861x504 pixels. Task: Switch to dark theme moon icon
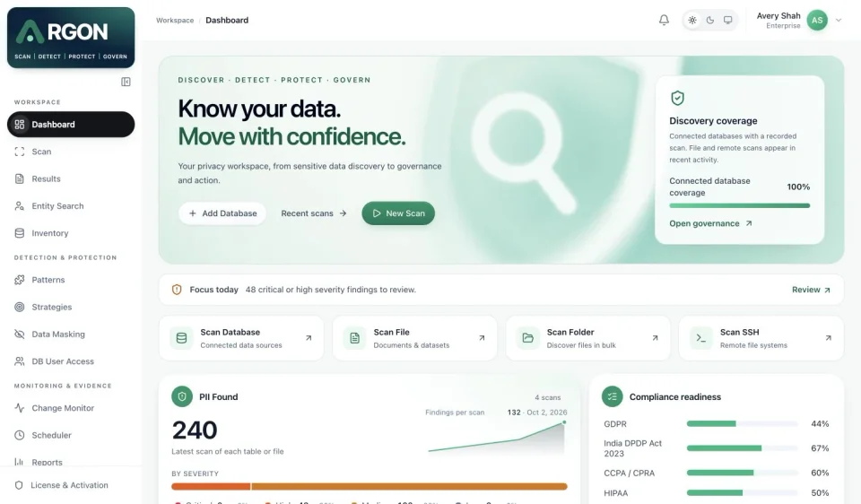(x=710, y=21)
